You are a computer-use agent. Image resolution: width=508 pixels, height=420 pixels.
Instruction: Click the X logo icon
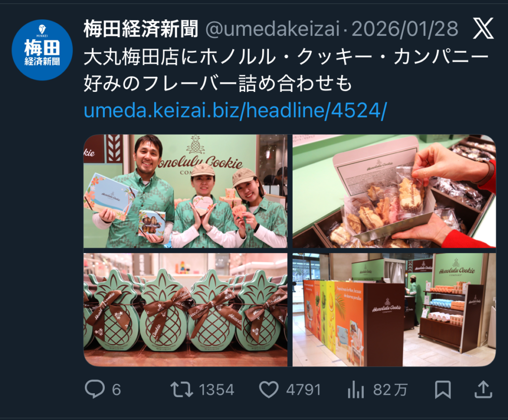483,28
